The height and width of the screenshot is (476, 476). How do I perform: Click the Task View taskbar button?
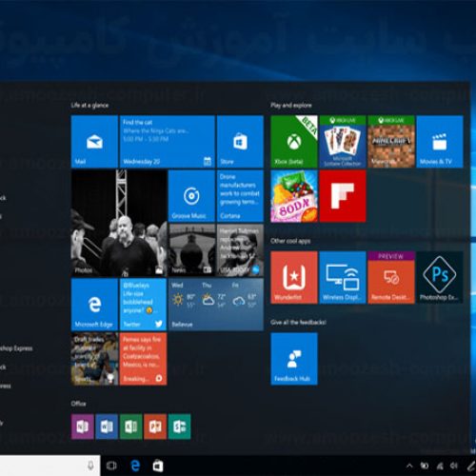[111, 466]
